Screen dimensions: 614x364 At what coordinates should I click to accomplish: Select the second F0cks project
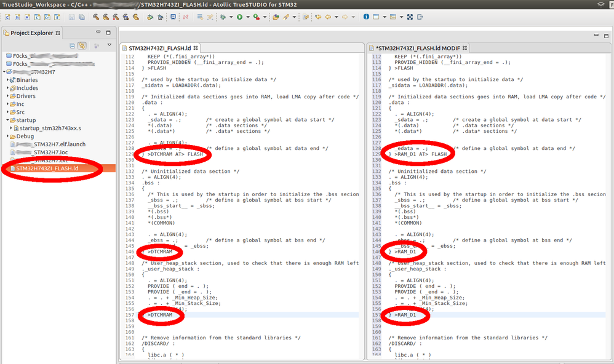coord(50,64)
